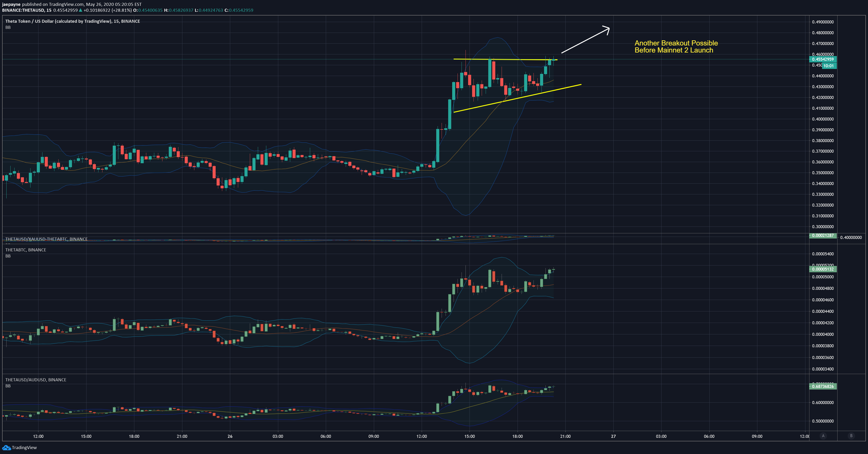Toggle BB indicator under THETAUSD/AUDUSD pane
This screenshot has height=454, width=868.
[x=8, y=386]
